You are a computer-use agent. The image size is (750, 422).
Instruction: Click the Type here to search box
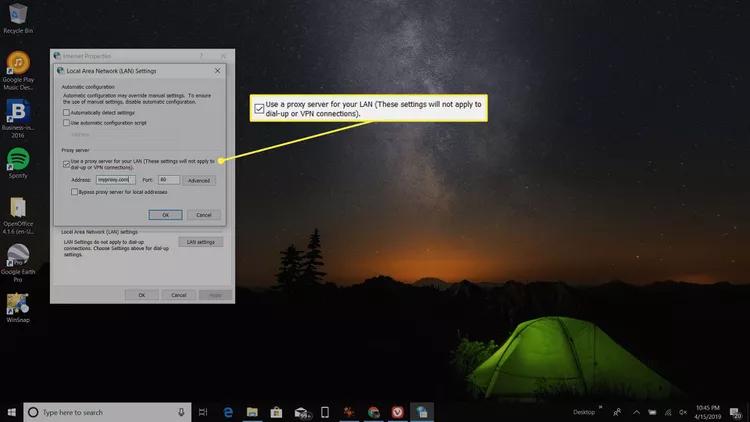click(108, 412)
